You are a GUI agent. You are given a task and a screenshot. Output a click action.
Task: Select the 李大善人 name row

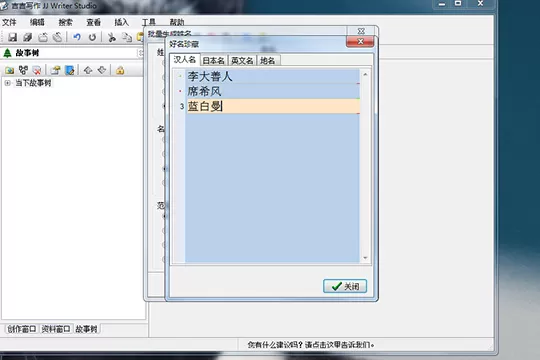272,76
